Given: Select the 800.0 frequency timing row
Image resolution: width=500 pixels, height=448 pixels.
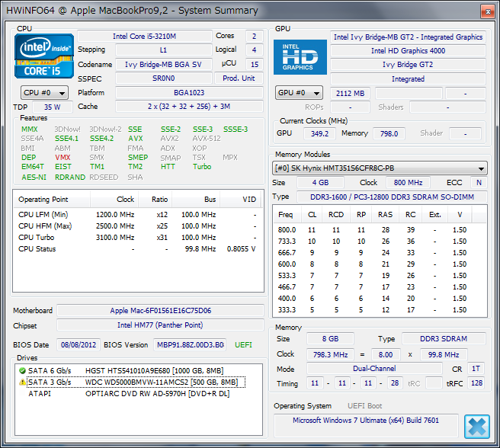Looking at the screenshot, I should pos(380,230).
